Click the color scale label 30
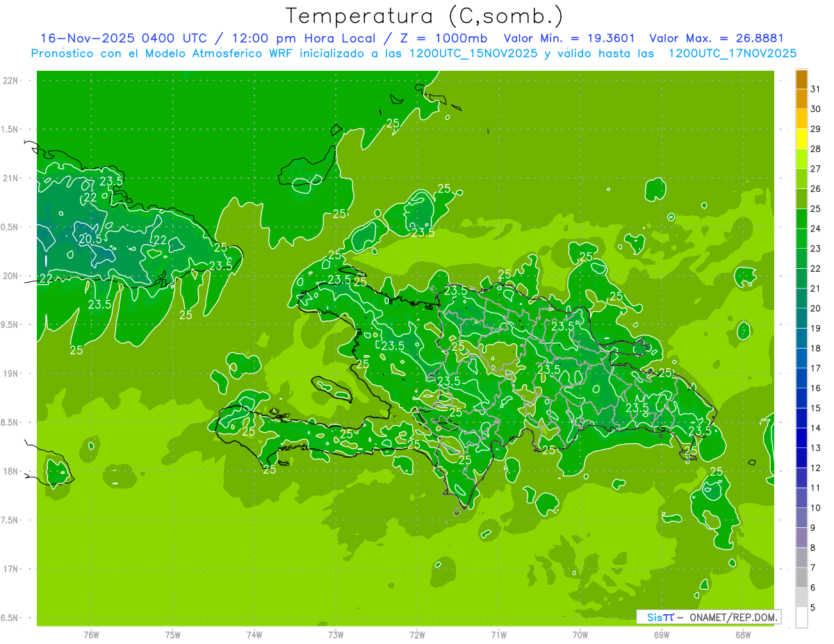This screenshot has width=834, height=644. [x=815, y=109]
